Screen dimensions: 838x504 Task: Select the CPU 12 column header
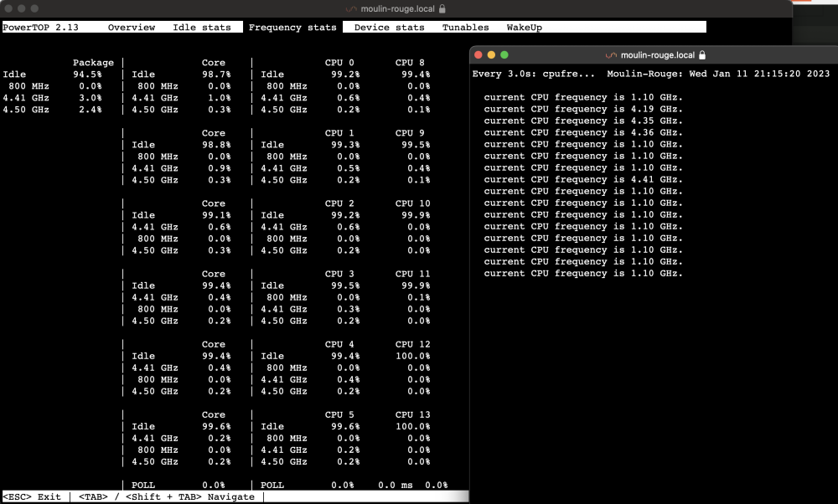pos(412,344)
